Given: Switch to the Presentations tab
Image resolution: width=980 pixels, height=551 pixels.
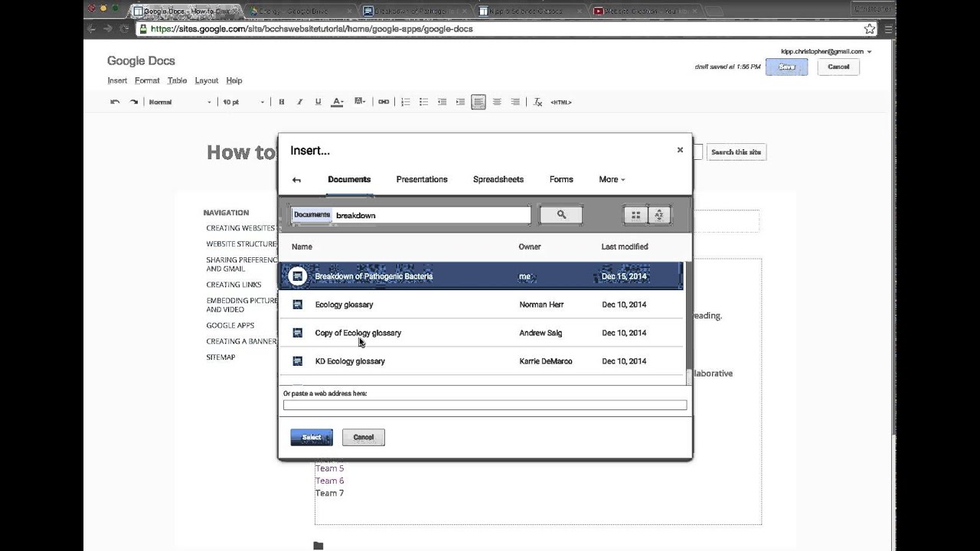Looking at the screenshot, I should click(x=422, y=179).
